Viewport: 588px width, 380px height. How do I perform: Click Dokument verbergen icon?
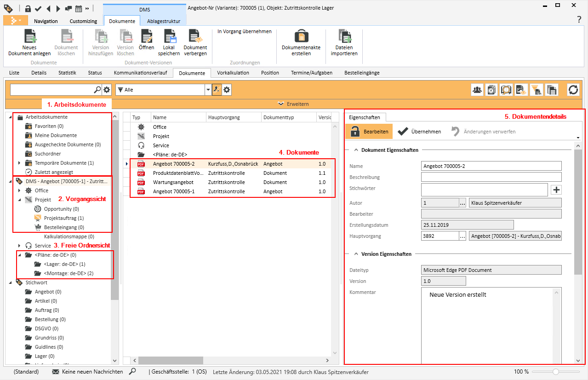click(x=195, y=37)
